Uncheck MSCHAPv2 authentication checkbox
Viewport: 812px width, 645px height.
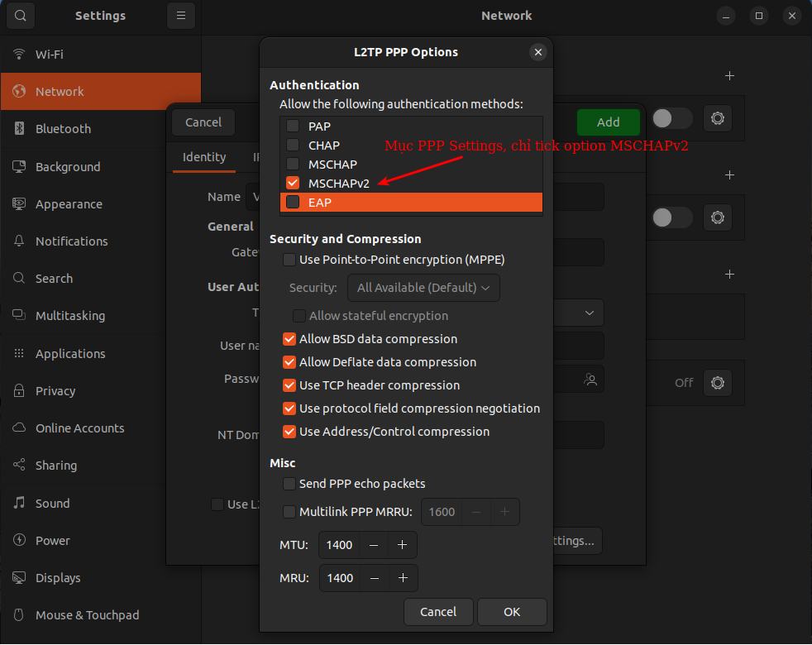tap(293, 183)
